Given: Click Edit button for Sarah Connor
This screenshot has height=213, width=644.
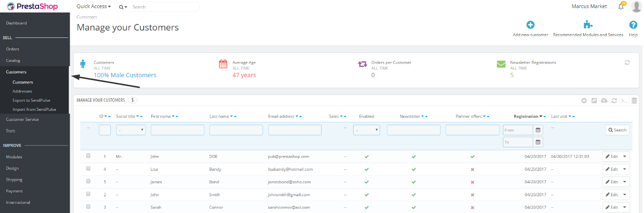Looking at the screenshot, I should pos(611,207).
